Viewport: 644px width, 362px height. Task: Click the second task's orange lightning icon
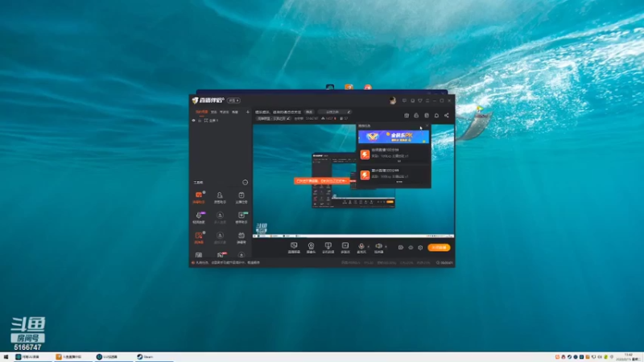click(x=365, y=175)
